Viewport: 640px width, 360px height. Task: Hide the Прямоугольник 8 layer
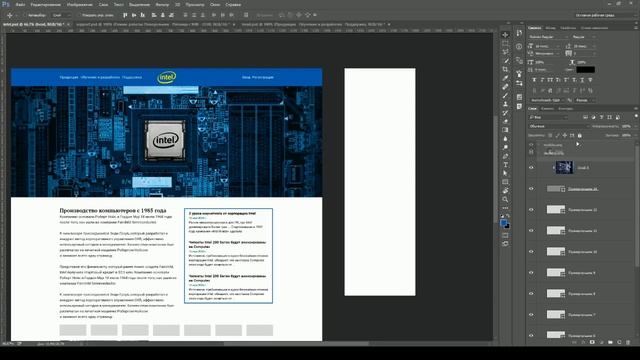coord(531,293)
